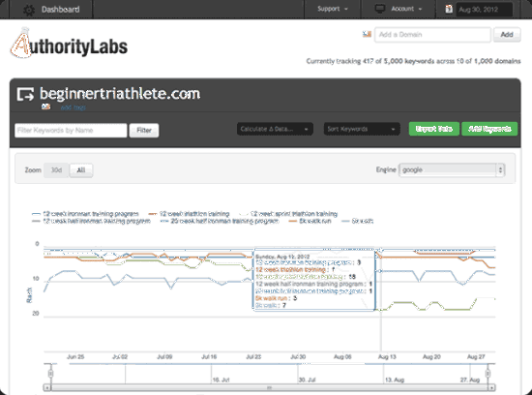The width and height of the screenshot is (532, 395).
Task: Click the Sunday, Aug 12, 2012 tooltip header
Action: 282,257
